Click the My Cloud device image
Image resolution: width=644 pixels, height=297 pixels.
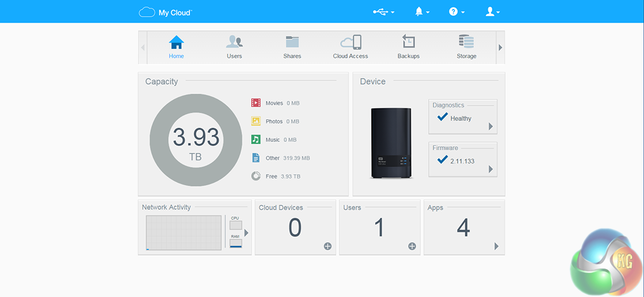391,143
